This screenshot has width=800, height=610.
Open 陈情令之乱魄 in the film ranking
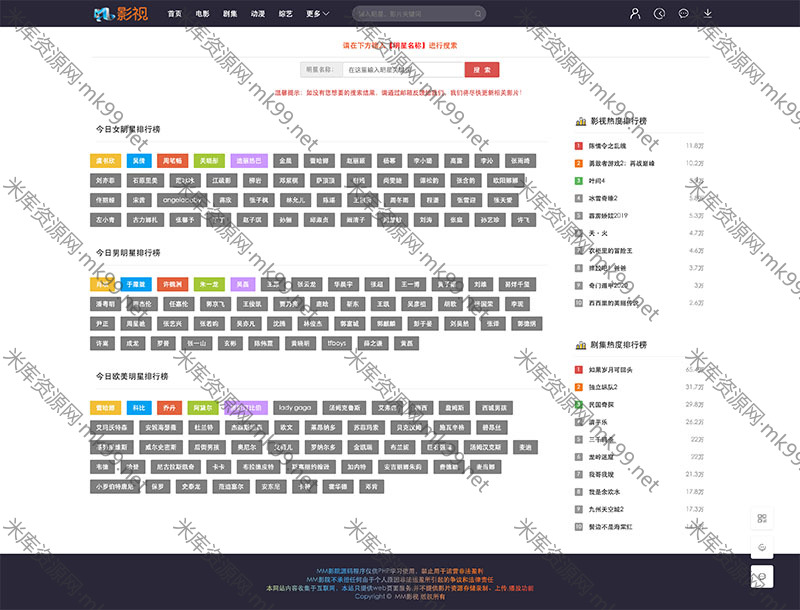click(607, 146)
